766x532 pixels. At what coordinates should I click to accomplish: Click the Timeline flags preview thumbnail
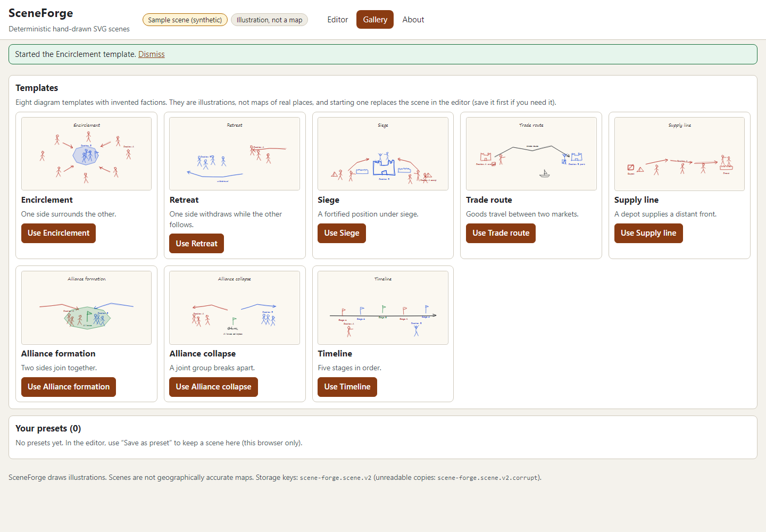(x=383, y=307)
